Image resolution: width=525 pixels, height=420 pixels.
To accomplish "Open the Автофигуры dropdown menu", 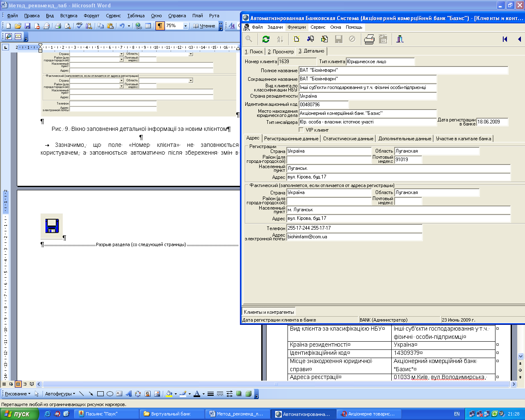I will pyautogui.click(x=60, y=394).
